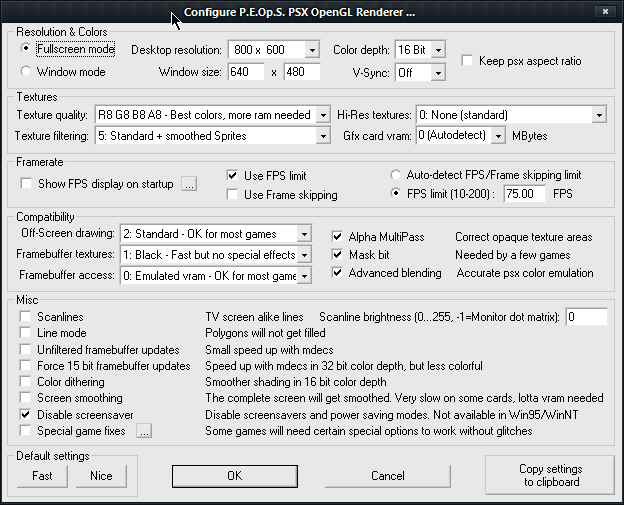This screenshot has width=624, height=505.
Task: Open Hi-Res textures dropdown
Action: 511,115
